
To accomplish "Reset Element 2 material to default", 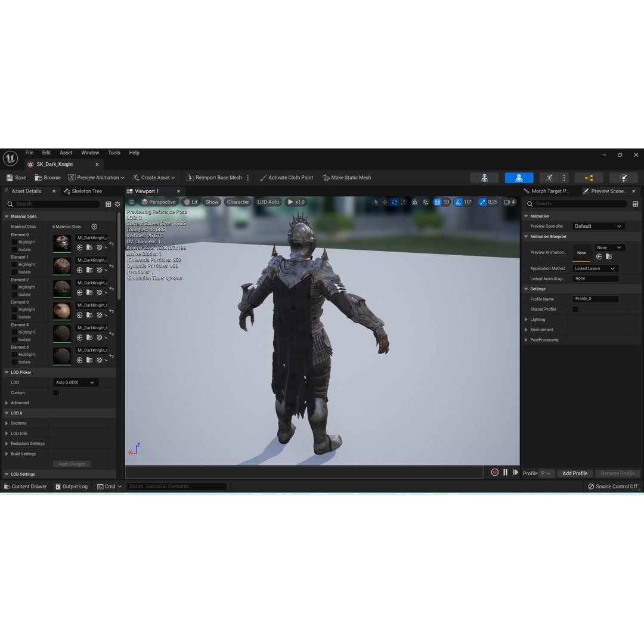I will click(112, 289).
